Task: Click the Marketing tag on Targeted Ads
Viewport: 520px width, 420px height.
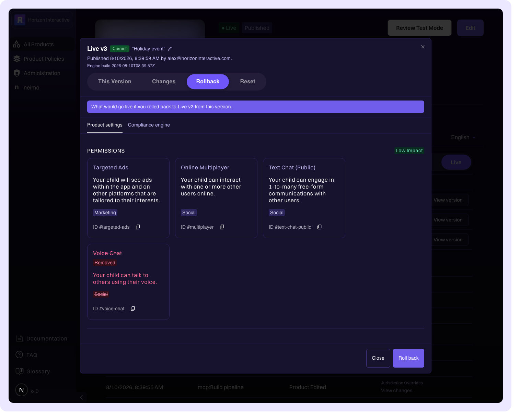Action: pyautogui.click(x=105, y=213)
